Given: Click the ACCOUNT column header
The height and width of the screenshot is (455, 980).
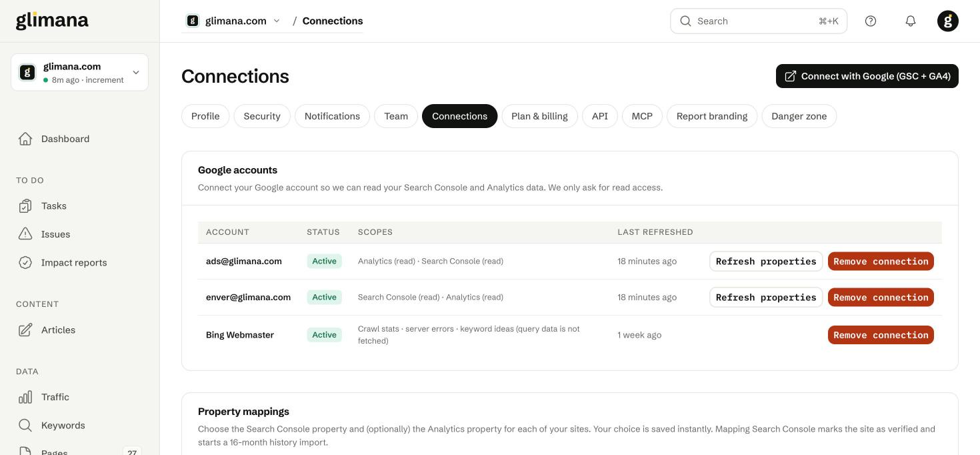Looking at the screenshot, I should point(227,232).
